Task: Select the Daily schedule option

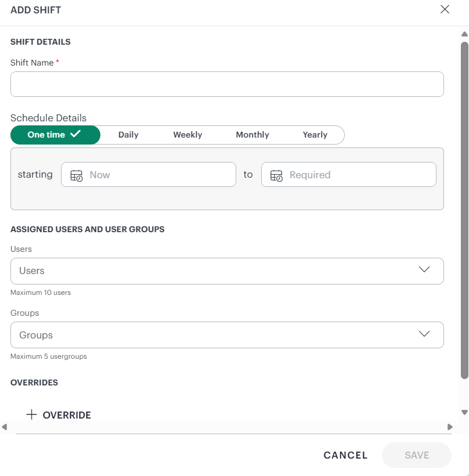Action: click(128, 135)
